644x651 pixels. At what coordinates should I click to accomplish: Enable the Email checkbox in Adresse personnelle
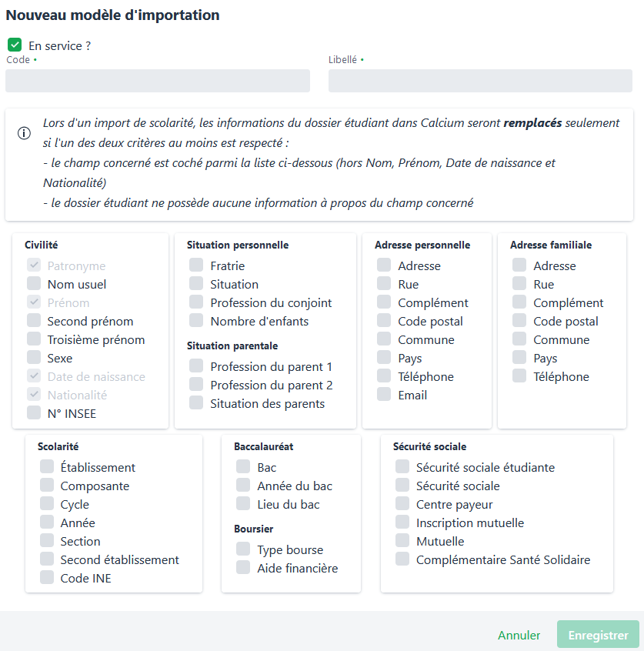click(x=384, y=395)
